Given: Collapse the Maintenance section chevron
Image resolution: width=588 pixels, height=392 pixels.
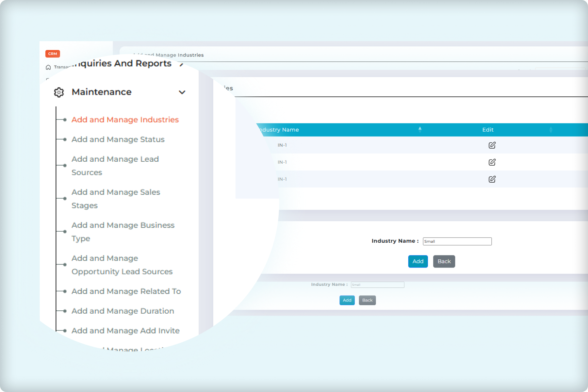Looking at the screenshot, I should click(183, 92).
